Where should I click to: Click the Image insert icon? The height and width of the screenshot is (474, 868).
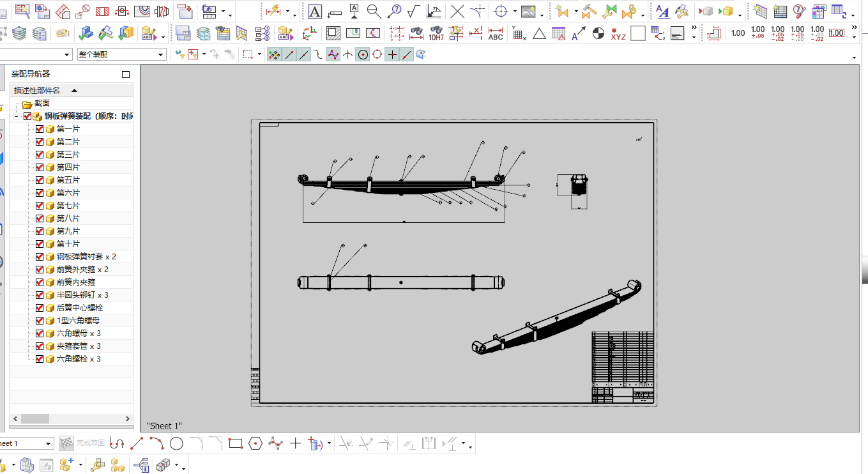click(x=528, y=11)
